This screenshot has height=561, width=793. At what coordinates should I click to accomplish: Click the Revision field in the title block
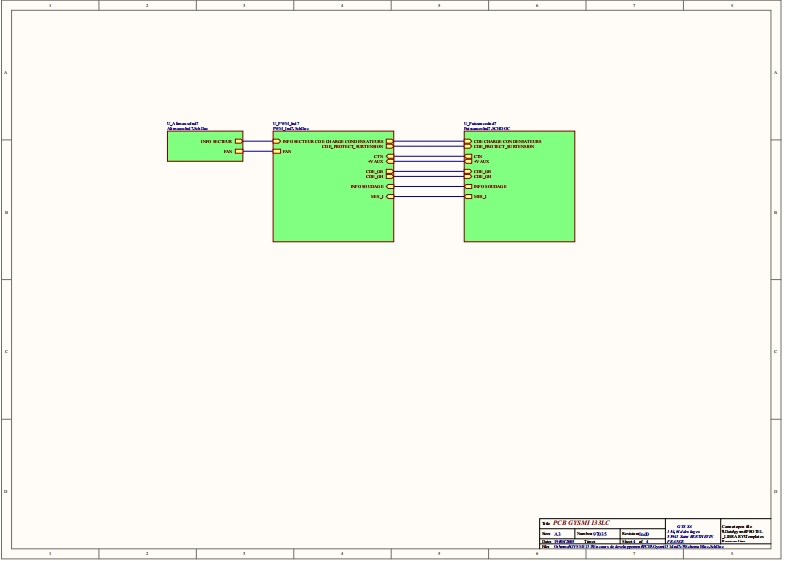[x=640, y=534]
